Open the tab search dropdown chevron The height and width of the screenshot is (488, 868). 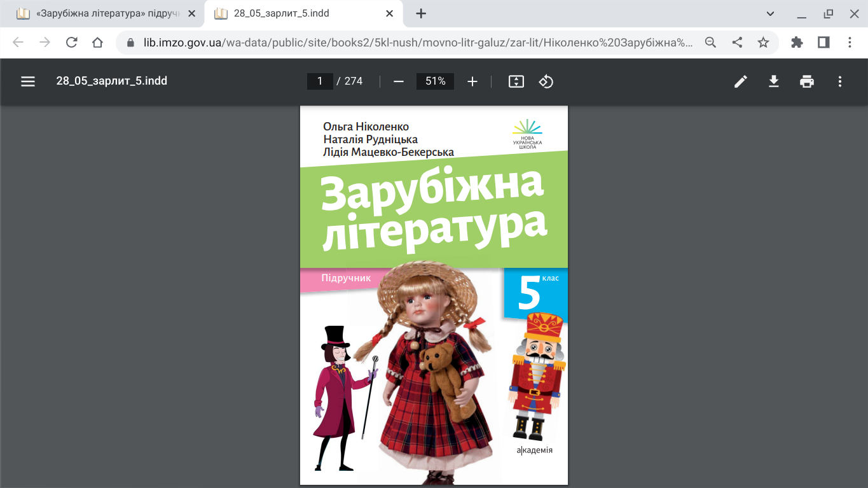[770, 13]
